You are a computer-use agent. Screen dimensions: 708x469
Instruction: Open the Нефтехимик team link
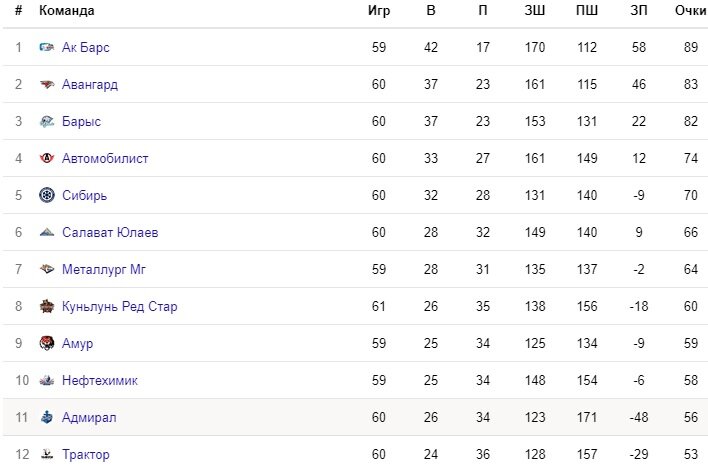click(100, 381)
